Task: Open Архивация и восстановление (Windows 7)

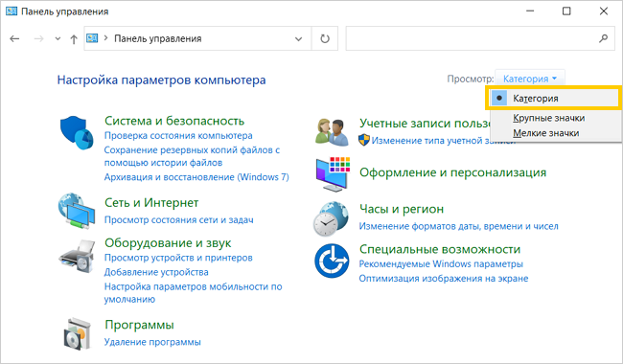Action: (x=196, y=177)
